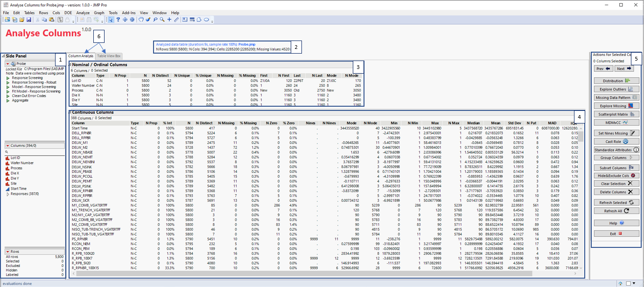
Task: Activate the hand grabber tool
Action: 141,20
